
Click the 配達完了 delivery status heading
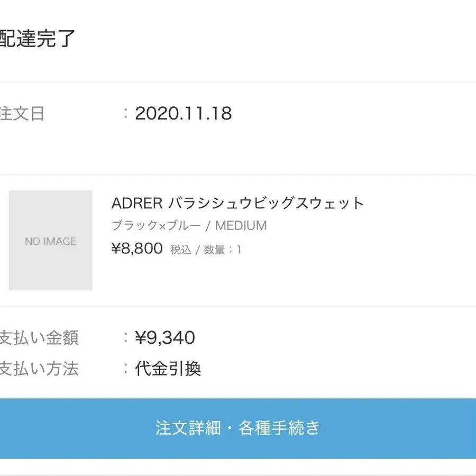[x=37, y=39]
